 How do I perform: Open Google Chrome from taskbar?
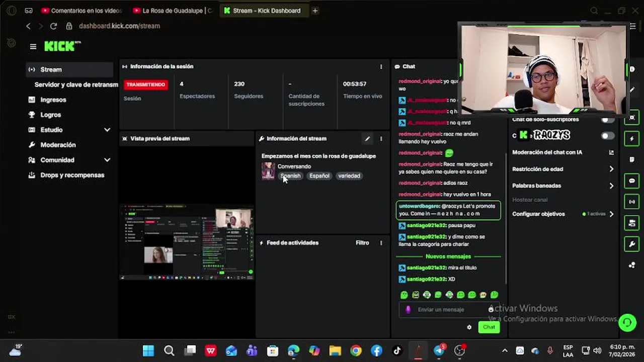(x=356, y=351)
